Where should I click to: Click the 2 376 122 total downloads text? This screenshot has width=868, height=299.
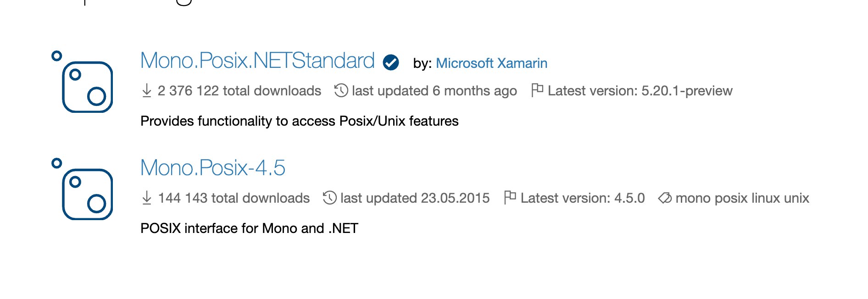point(239,91)
